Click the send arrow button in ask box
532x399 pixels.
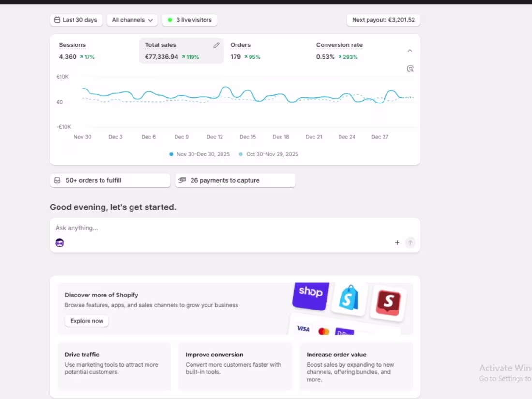click(410, 243)
